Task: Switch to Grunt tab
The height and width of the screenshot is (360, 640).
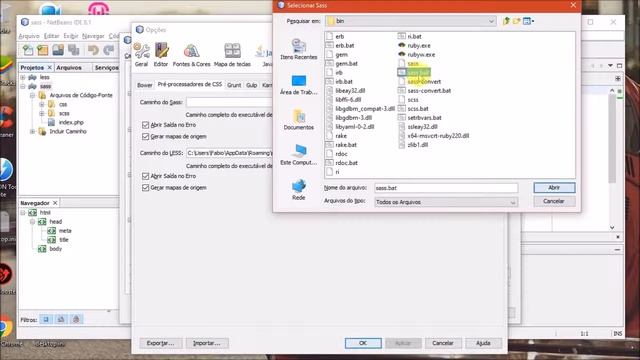Action: [x=234, y=85]
